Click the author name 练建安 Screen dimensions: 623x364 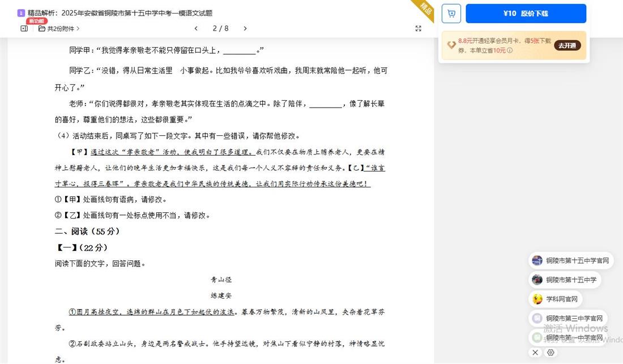(221, 296)
